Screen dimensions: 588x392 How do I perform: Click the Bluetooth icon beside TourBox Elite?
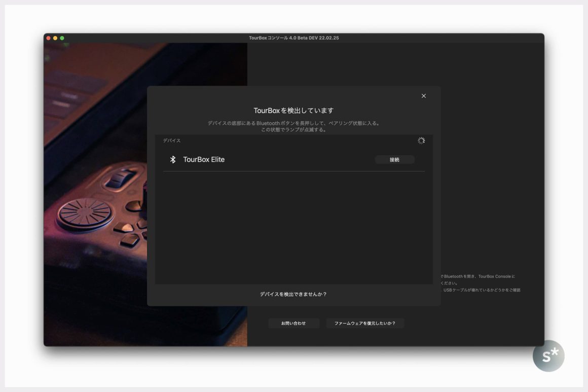[173, 159]
